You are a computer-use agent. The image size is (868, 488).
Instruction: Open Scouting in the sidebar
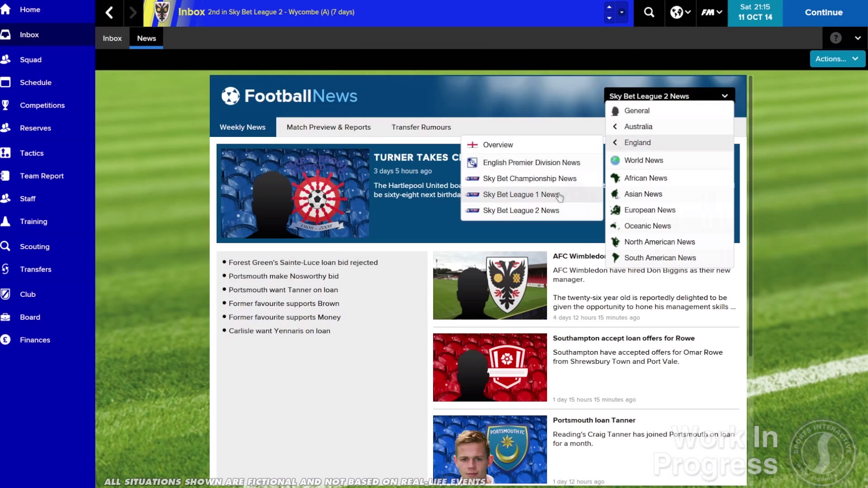click(x=34, y=246)
